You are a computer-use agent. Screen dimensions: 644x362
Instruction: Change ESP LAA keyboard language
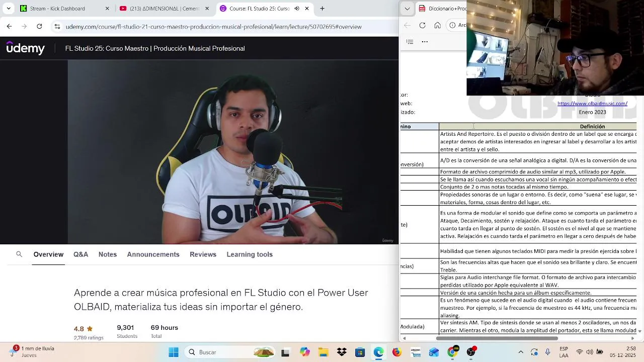(x=563, y=352)
